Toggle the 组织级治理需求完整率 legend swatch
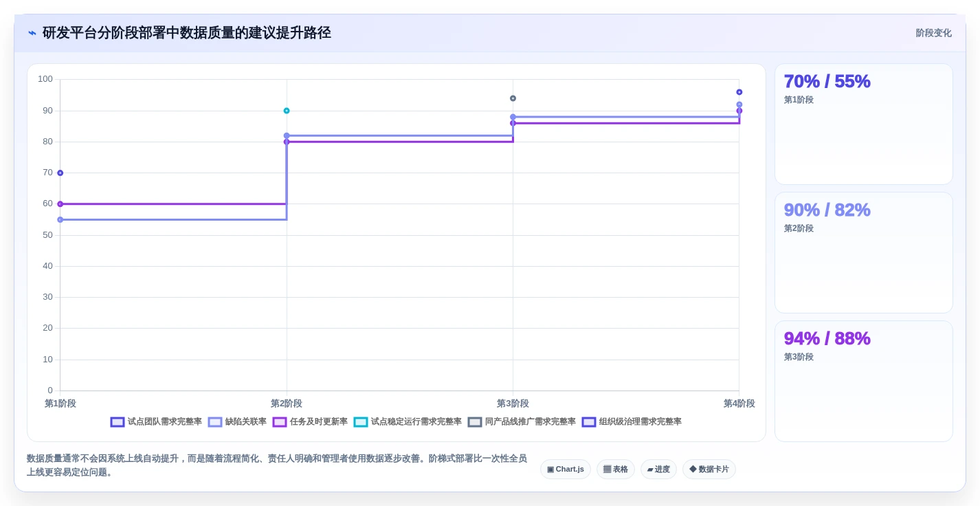980x506 pixels. pos(589,422)
